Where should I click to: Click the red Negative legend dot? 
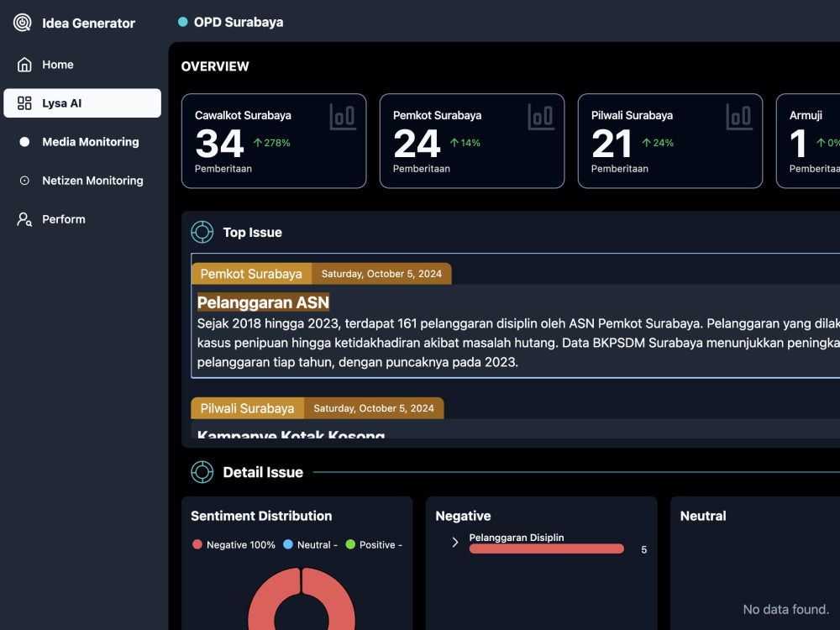pos(197,544)
